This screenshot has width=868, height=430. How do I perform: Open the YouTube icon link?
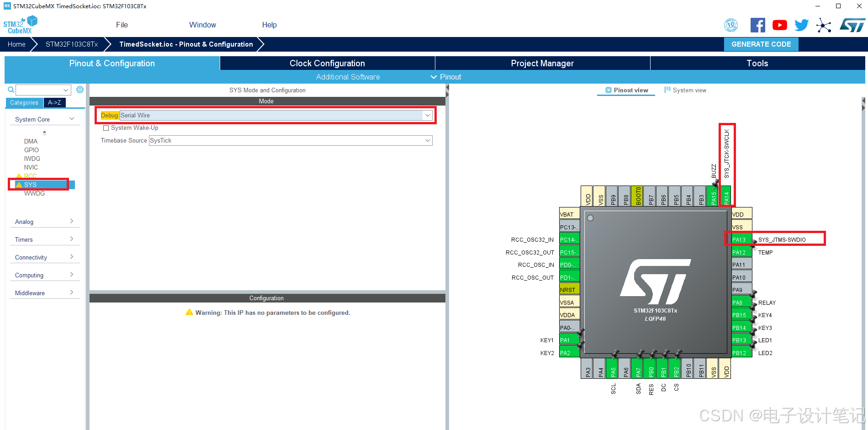779,25
